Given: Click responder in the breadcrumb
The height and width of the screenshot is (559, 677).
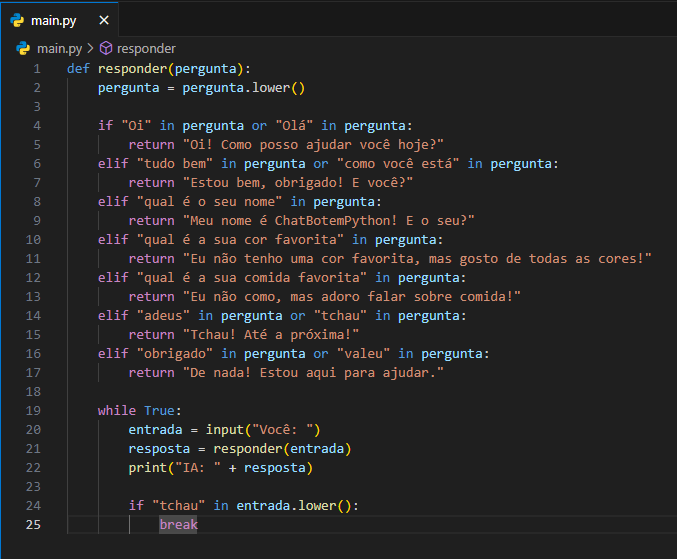Looking at the screenshot, I should pyautogui.click(x=146, y=49).
